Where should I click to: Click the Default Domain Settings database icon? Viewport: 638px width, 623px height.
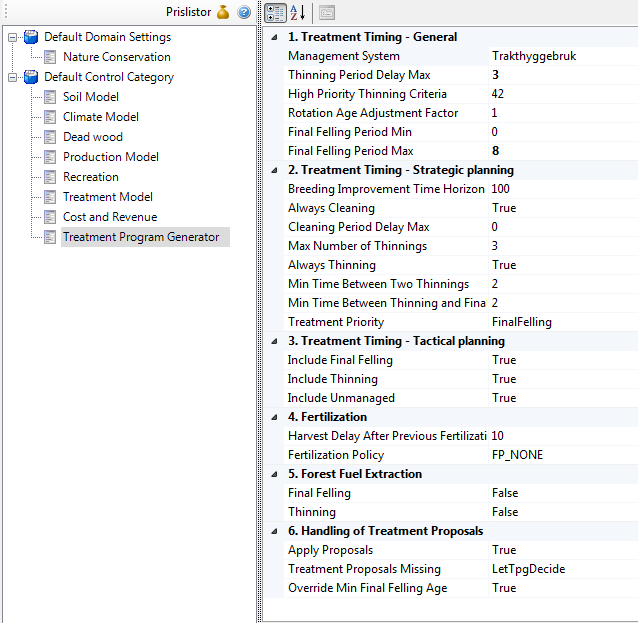[30, 37]
